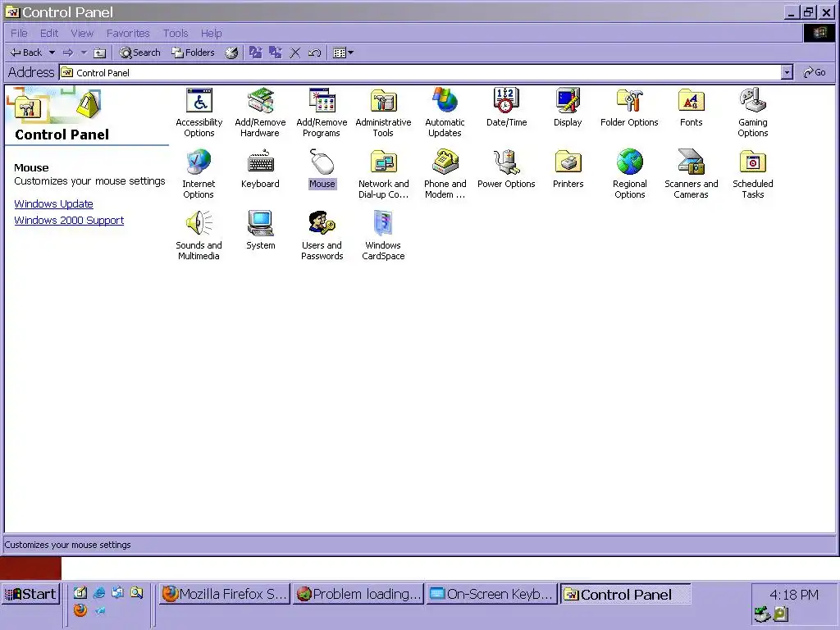Open Phone and Modem Options icon

tap(445, 162)
